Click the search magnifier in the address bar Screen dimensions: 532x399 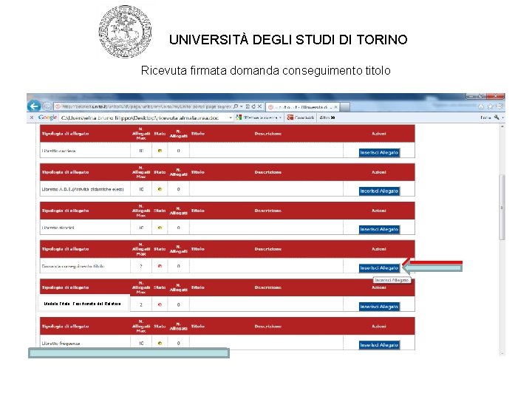point(236,106)
